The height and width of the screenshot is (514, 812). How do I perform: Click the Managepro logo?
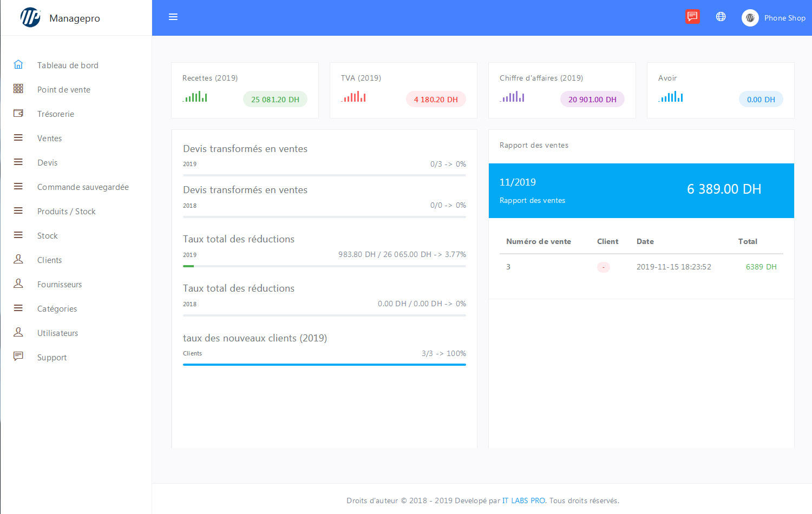[31, 18]
